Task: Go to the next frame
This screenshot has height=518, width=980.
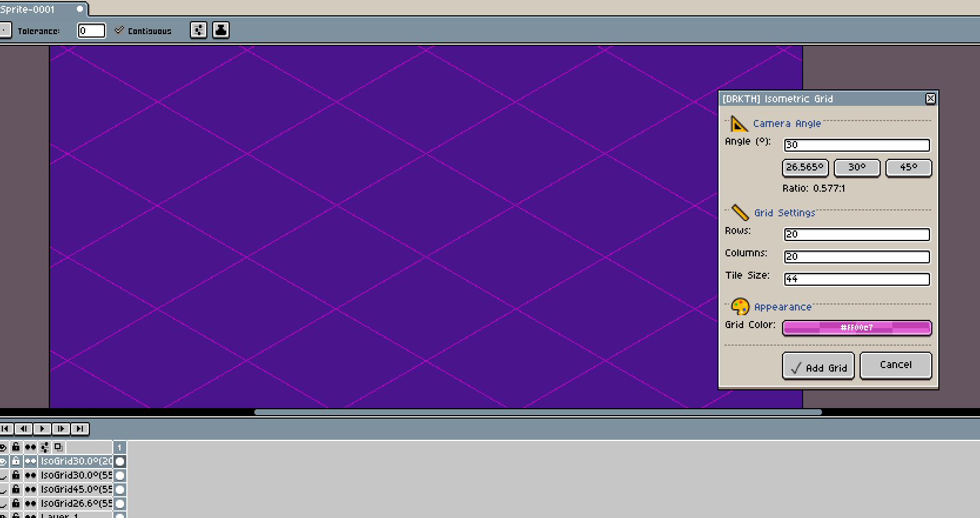Action: [x=61, y=429]
